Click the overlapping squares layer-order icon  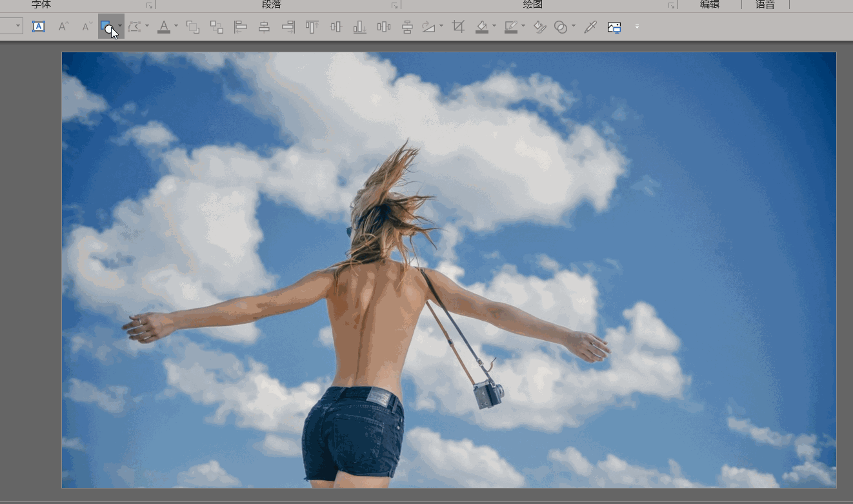(192, 26)
